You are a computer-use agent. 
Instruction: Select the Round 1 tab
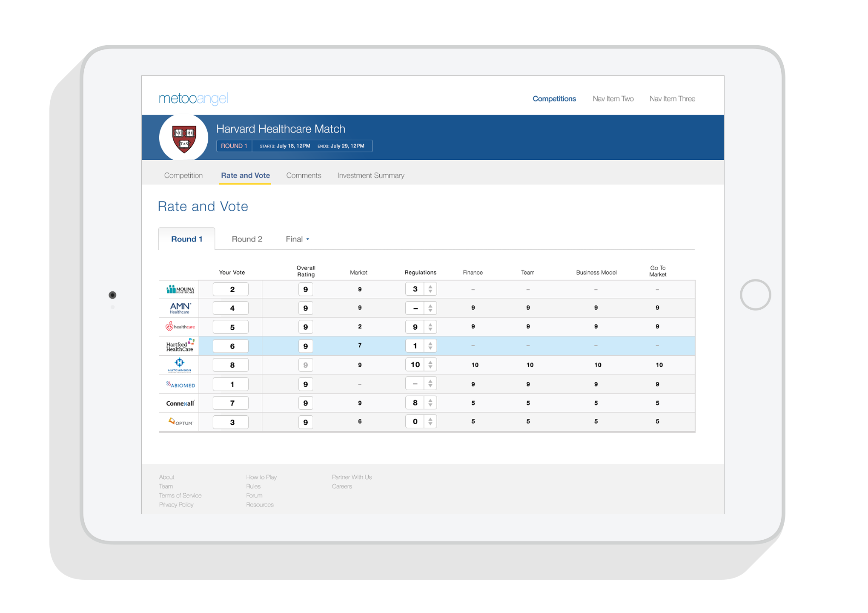click(x=186, y=239)
